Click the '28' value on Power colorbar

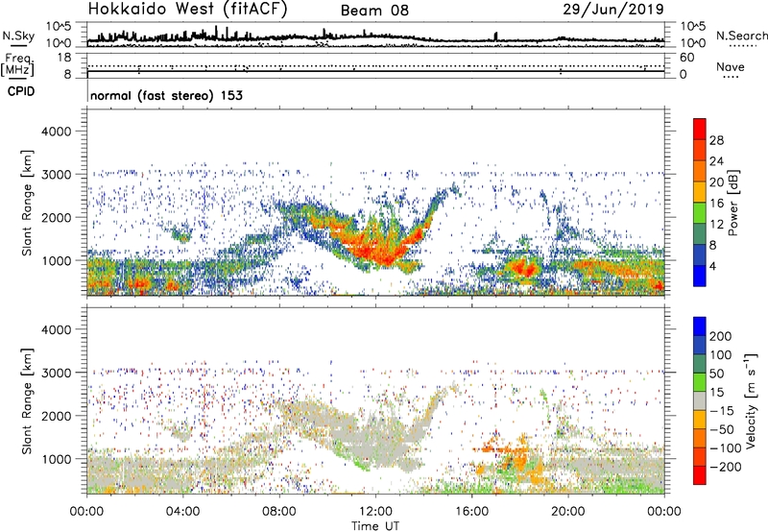point(716,140)
